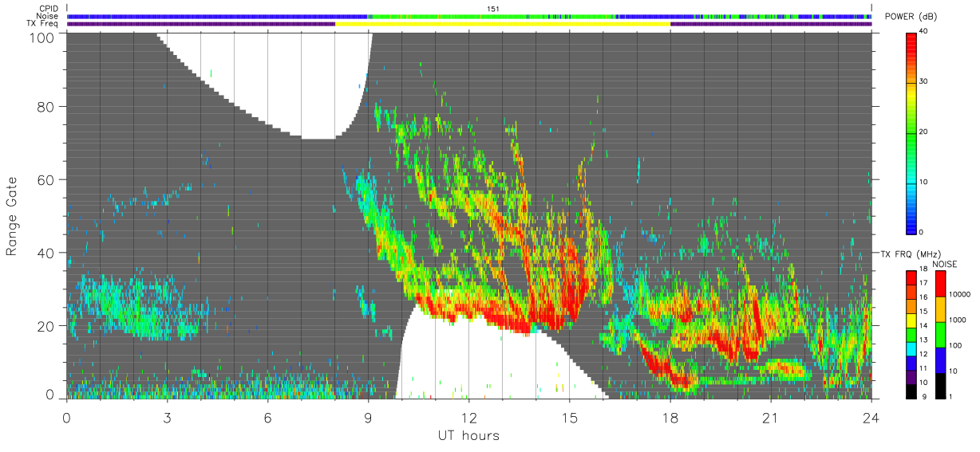Image resolution: width=980 pixels, height=452 pixels.
Task: Click the NOISE colorbar
Action: coord(940,334)
